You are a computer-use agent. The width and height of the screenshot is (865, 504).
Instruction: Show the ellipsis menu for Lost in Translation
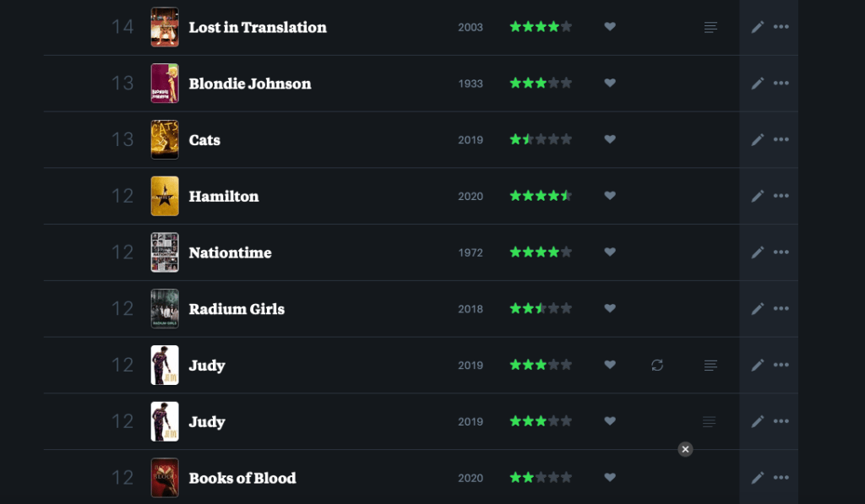click(x=781, y=27)
